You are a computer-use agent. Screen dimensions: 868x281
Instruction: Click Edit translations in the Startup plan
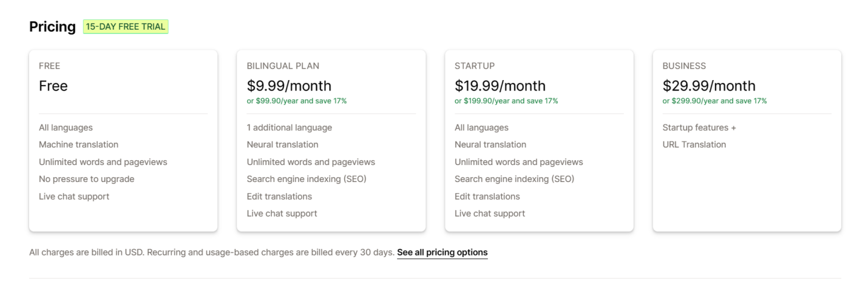coord(487,196)
